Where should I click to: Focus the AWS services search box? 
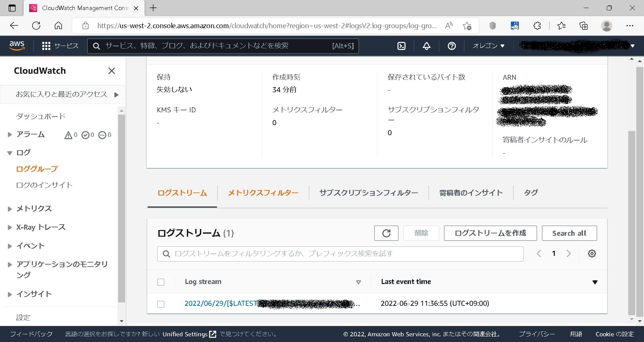point(223,46)
